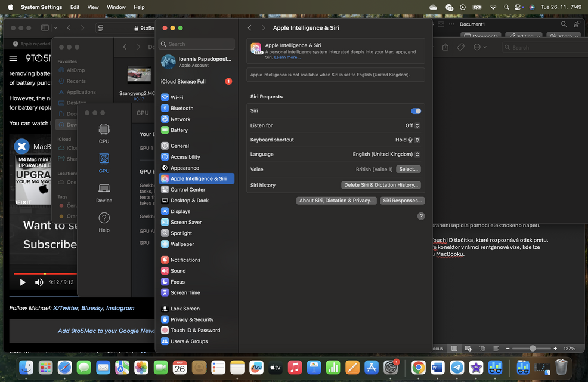Change the Siri Keyboard shortcut dropdown
Screen dimensions: 588x382
(x=408, y=140)
